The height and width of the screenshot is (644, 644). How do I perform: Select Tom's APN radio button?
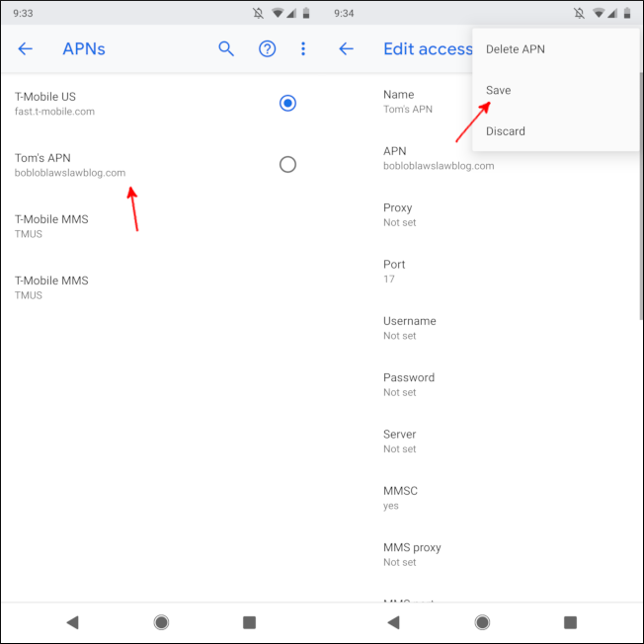[287, 164]
